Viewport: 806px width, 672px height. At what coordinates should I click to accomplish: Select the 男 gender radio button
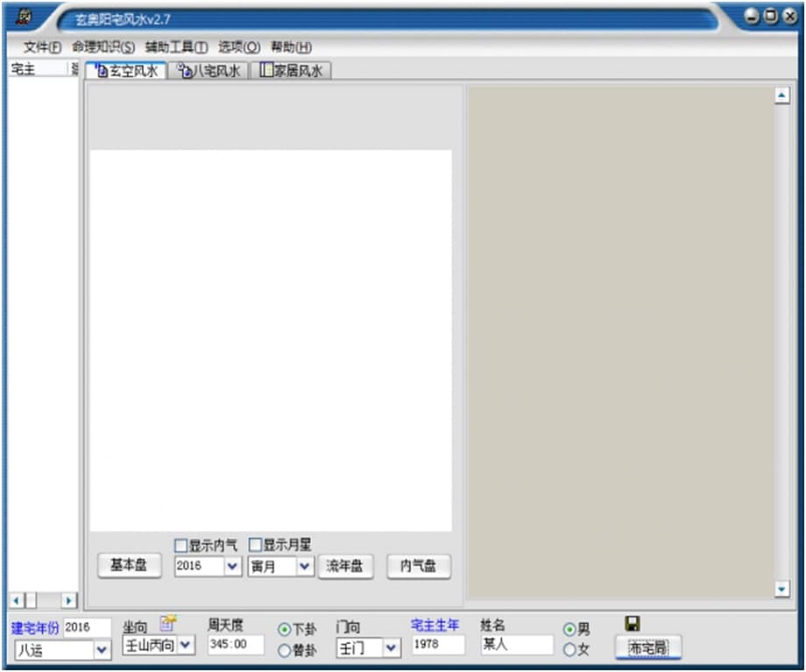click(569, 629)
